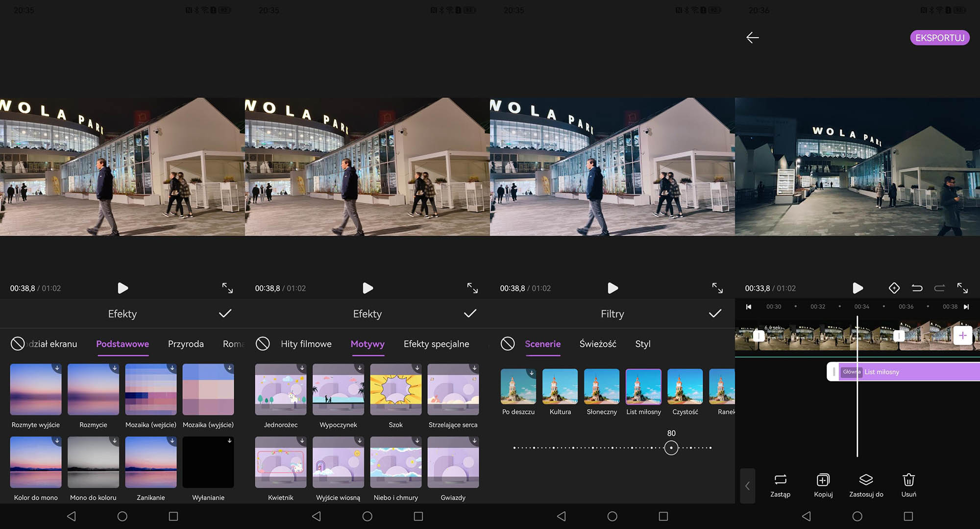Switch to the Świeżość filter tab
The width and height of the screenshot is (980, 529).
(598, 344)
